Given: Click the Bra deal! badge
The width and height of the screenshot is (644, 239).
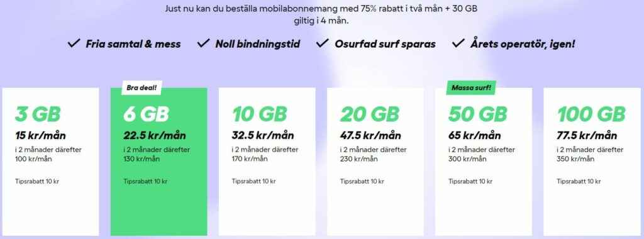Looking at the screenshot, I should click(142, 87).
